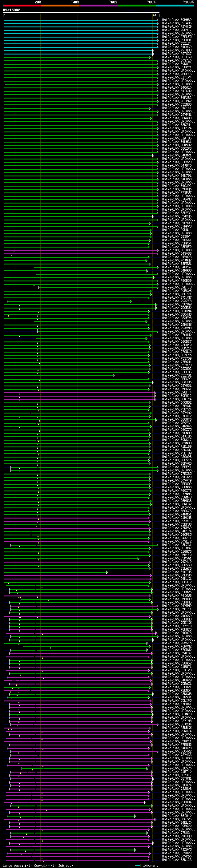Screen dimensions: 197x868
Task: Click hit label UniRef100_B0W8T2
Action: click(177, 64)
